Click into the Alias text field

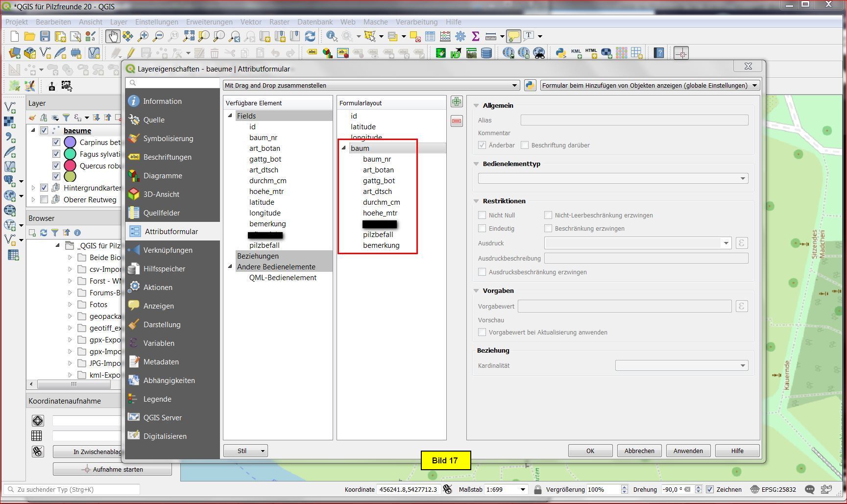tap(634, 120)
